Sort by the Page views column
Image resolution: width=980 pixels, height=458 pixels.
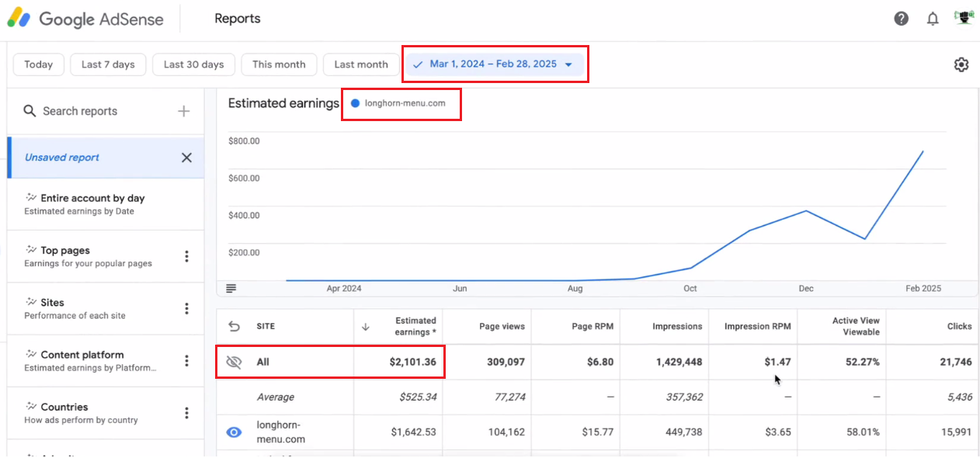click(502, 327)
